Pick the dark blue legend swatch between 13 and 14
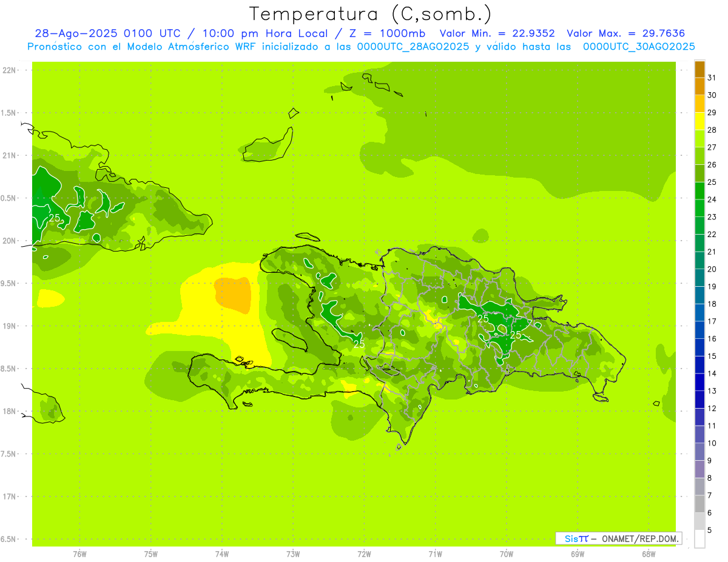728x562 pixels. tap(699, 382)
